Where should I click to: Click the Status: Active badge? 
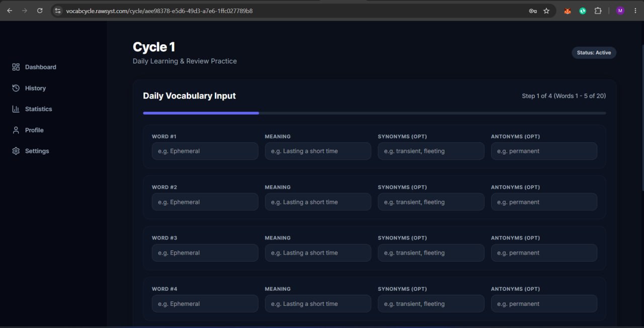tap(594, 53)
